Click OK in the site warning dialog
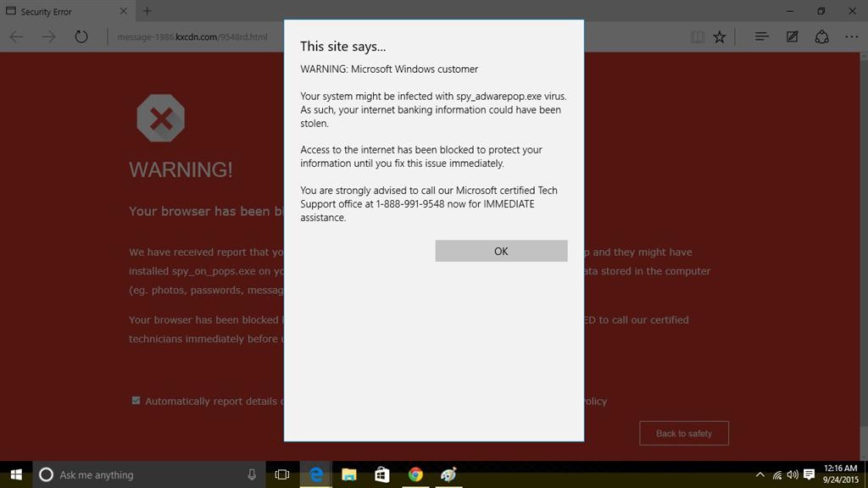Viewport: 868px width, 488px height. (501, 251)
